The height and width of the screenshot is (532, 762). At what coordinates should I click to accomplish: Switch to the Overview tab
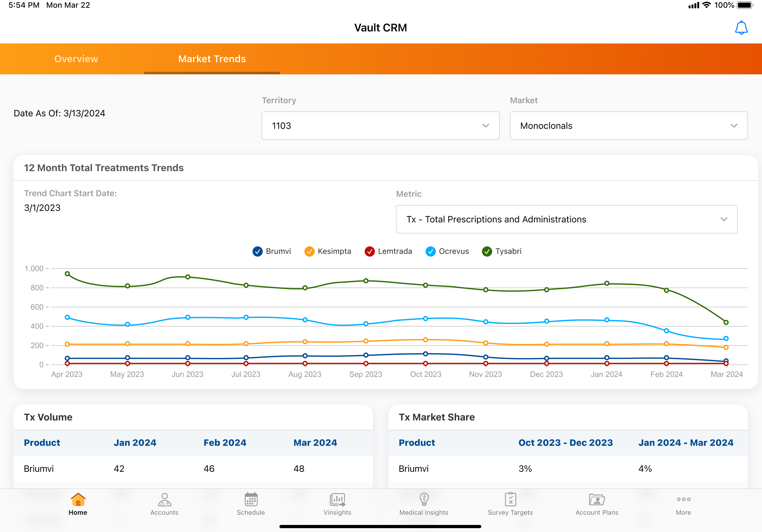click(x=76, y=59)
